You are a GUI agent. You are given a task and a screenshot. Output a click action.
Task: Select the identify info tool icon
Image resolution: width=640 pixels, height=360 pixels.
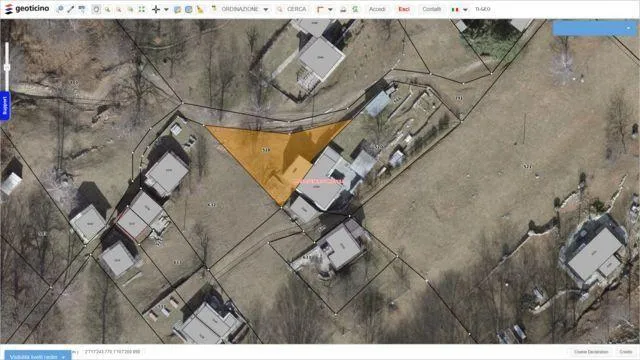click(x=60, y=9)
